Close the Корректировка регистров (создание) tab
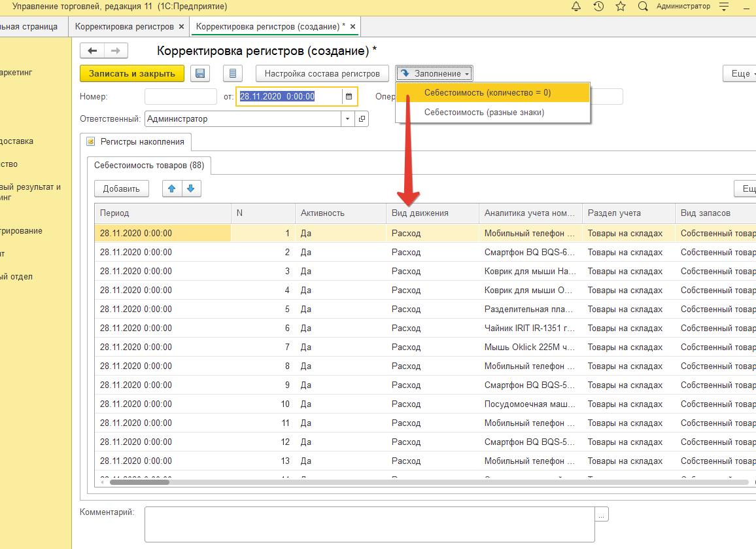 pyautogui.click(x=353, y=27)
